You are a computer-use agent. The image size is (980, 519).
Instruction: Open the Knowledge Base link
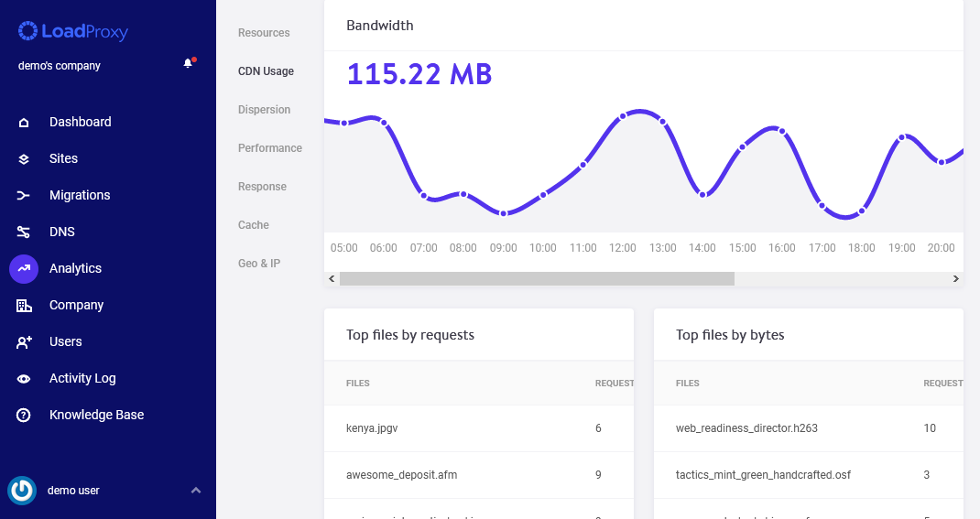click(97, 415)
